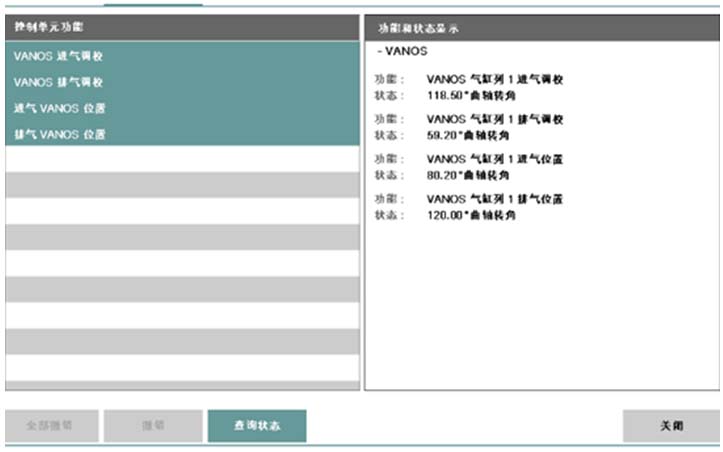
Task: Pick the "排气 VANOS 位置" list entry
Action: [60, 134]
